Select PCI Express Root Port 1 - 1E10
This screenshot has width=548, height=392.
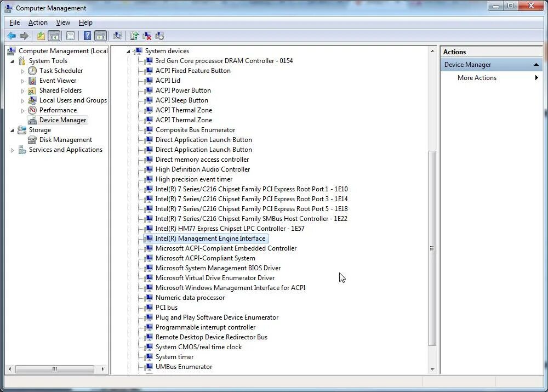tap(252, 189)
